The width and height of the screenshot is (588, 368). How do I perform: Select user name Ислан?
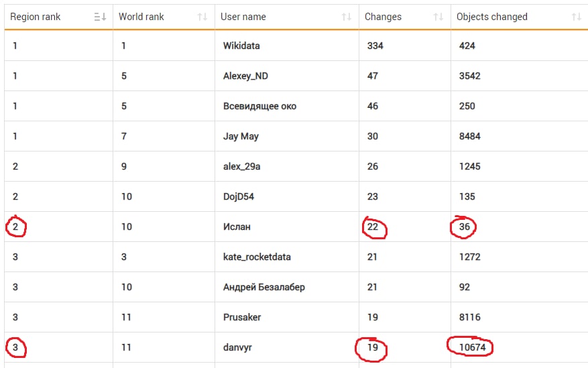237,227
